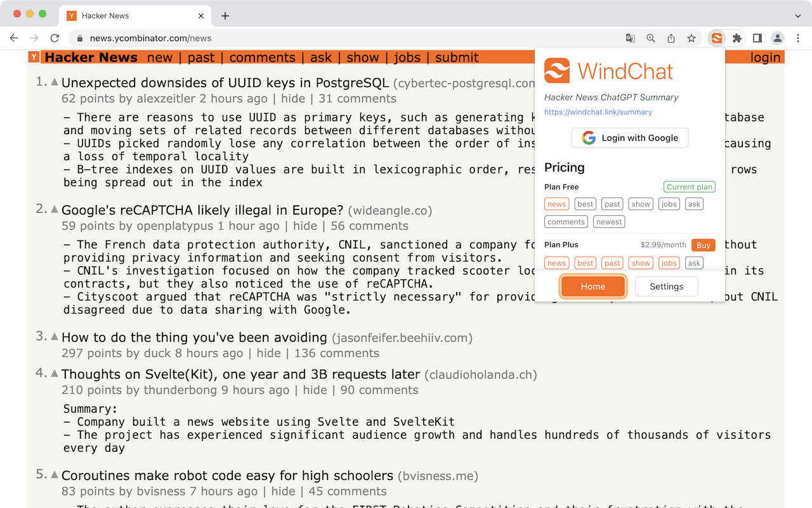The height and width of the screenshot is (508, 812).
Task: Open the Chrome profile avatar
Action: (x=778, y=38)
